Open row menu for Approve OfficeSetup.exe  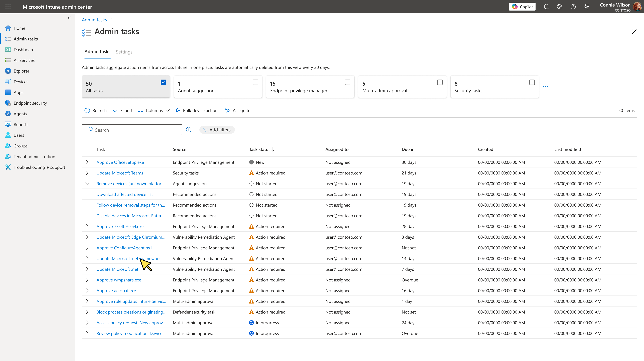tap(632, 162)
